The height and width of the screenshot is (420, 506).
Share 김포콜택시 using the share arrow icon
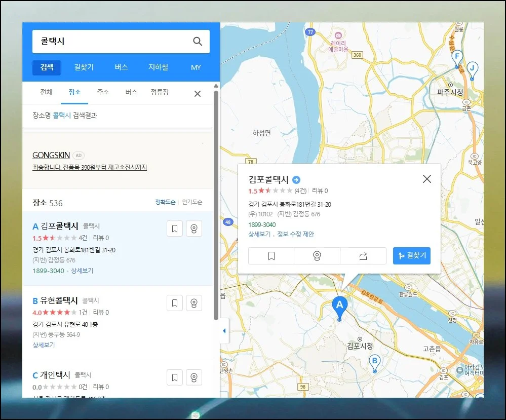point(363,256)
